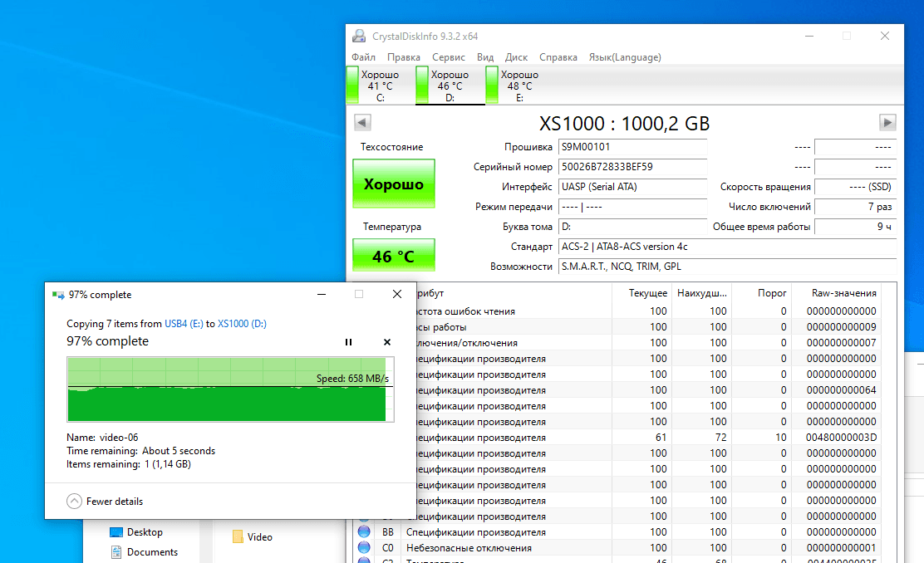Click the Буква тома D: field
Image resolution: width=924 pixels, height=563 pixels.
(632, 227)
